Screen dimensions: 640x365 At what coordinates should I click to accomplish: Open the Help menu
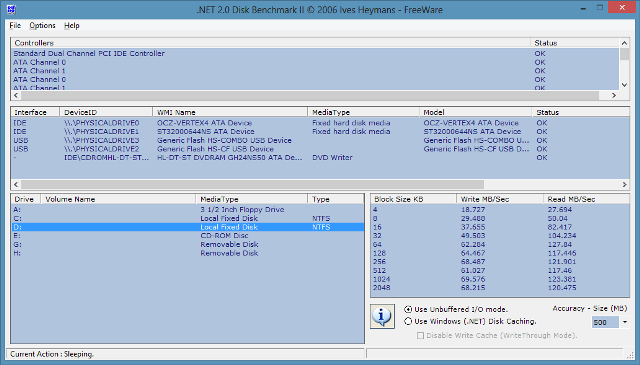72,25
